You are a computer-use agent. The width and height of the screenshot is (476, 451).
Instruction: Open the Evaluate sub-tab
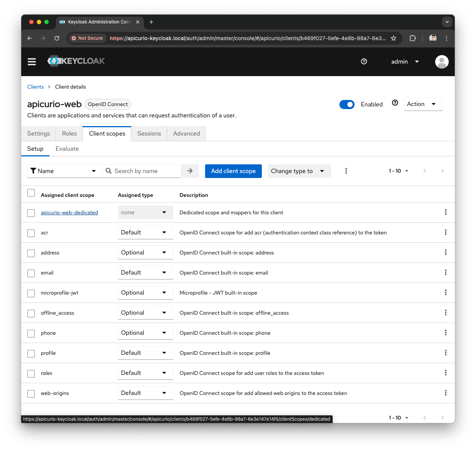67,148
